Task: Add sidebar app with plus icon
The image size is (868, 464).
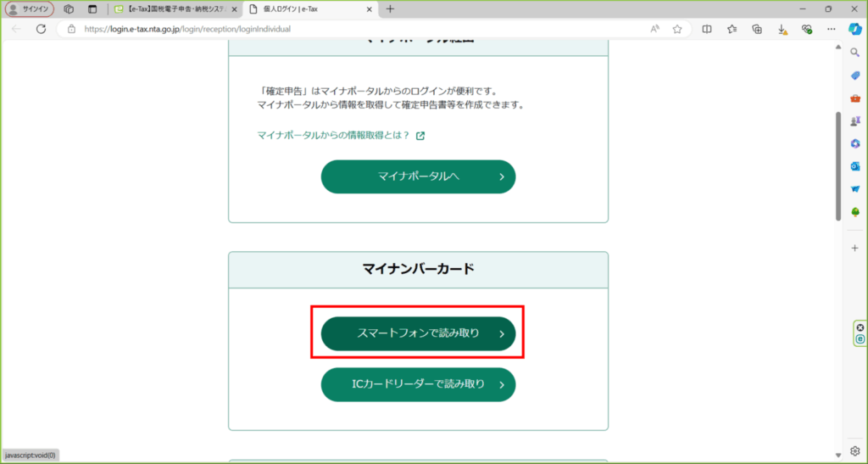Action: pos(855,248)
